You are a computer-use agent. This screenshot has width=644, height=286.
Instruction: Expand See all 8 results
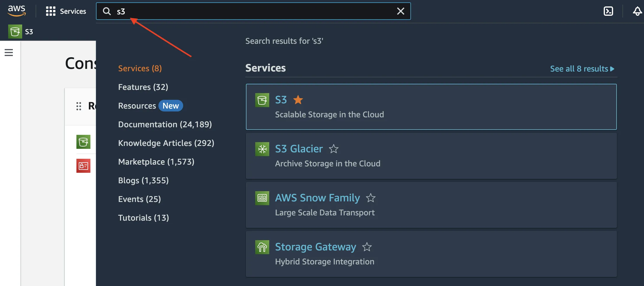pyautogui.click(x=582, y=69)
